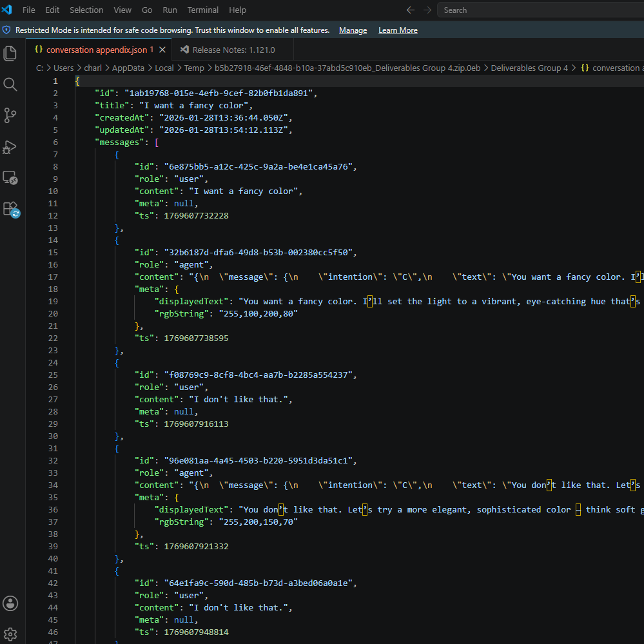Open the Explorer view in activity bar
644x644 pixels.
(x=10, y=54)
